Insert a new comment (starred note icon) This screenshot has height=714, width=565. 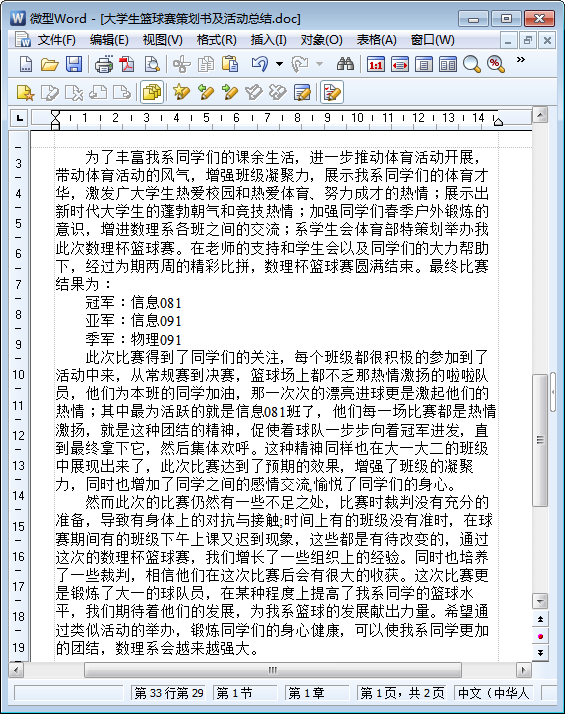[x=25, y=92]
